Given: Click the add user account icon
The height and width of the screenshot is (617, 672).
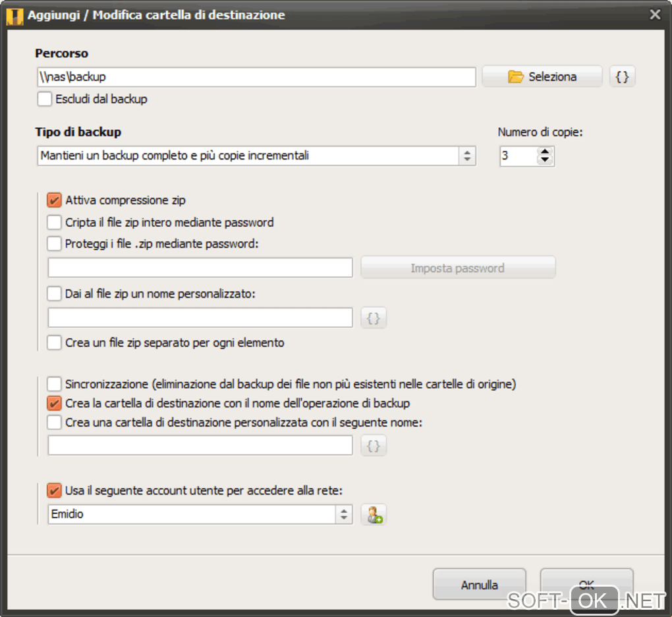Looking at the screenshot, I should [x=374, y=515].
